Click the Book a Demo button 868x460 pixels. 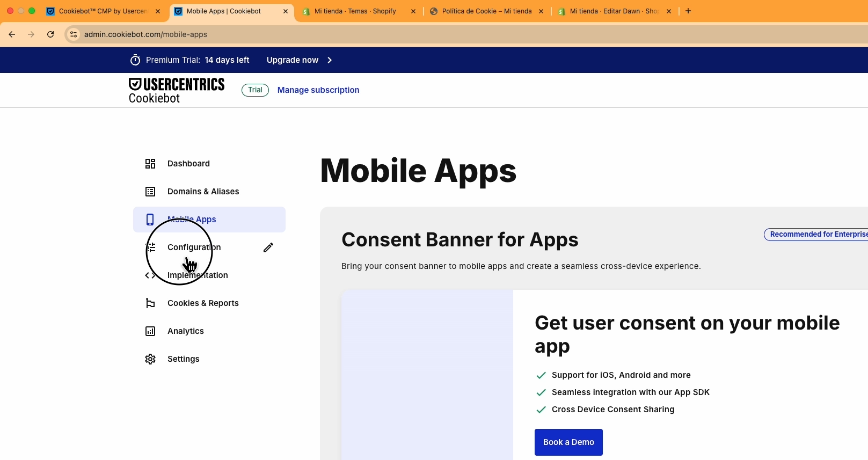[x=568, y=442]
